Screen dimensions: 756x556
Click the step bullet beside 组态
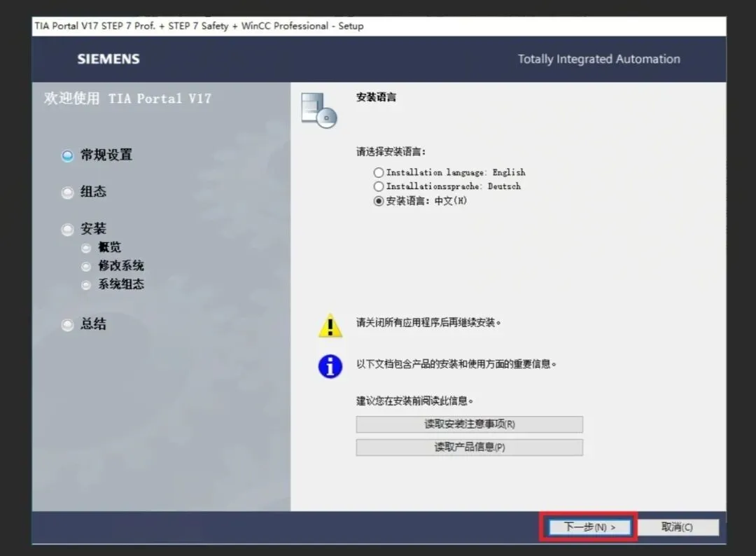coord(67,193)
